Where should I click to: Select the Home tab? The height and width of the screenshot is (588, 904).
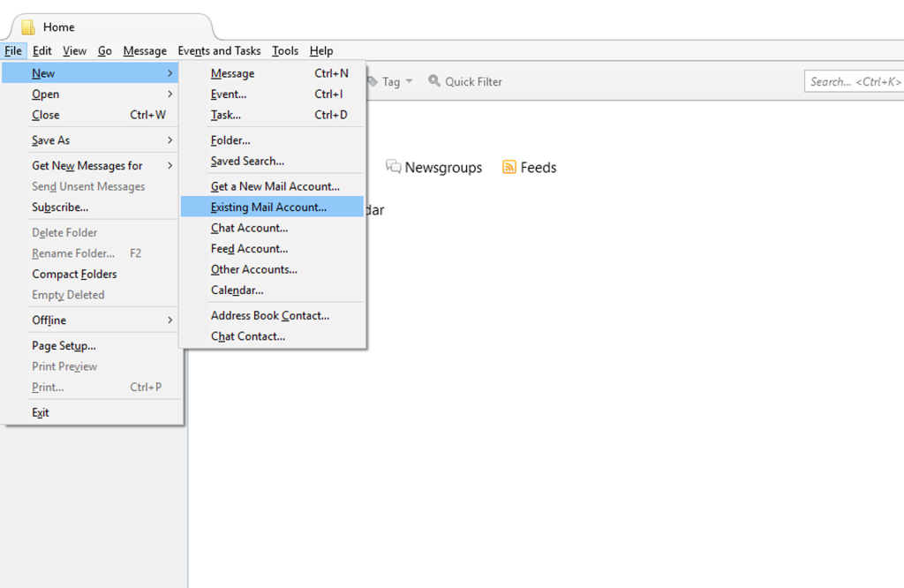tap(110, 27)
